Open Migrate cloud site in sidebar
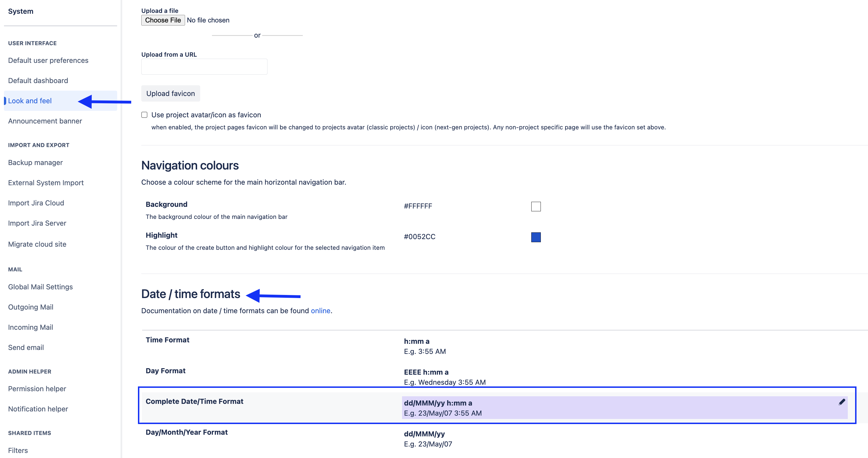This screenshot has width=868, height=458. click(x=37, y=244)
